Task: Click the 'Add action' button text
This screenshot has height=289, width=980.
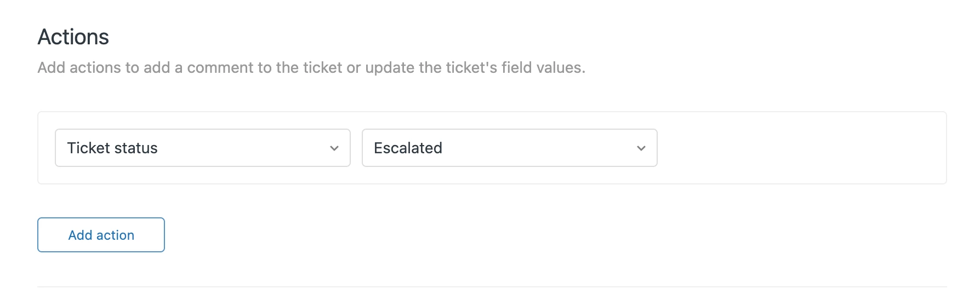Action: click(x=101, y=235)
